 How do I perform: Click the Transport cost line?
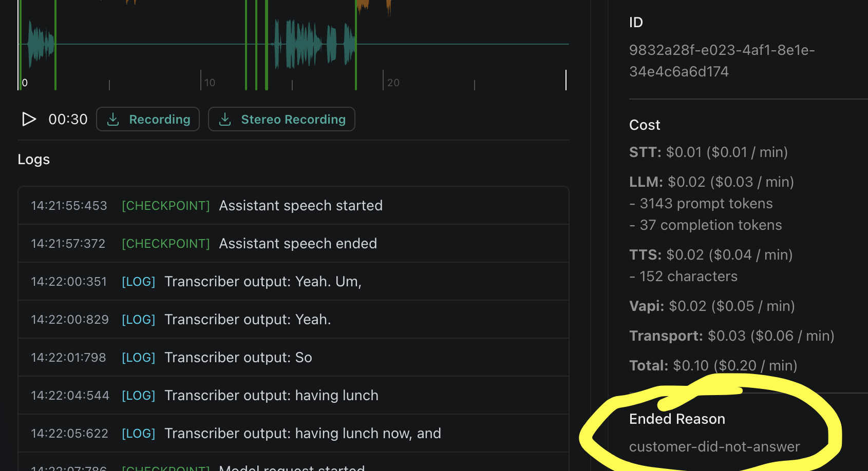tap(731, 336)
